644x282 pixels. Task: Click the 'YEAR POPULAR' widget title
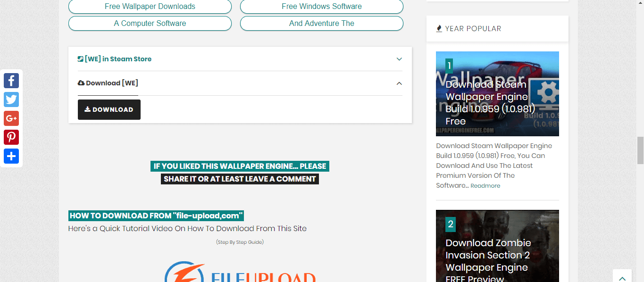[x=473, y=28]
